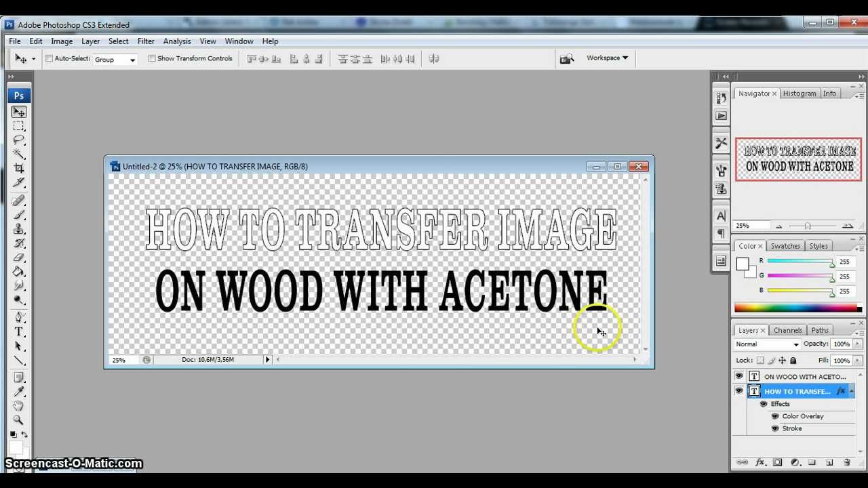Image resolution: width=868 pixels, height=488 pixels.
Task: Open the Workspace dropdown
Action: (607, 58)
